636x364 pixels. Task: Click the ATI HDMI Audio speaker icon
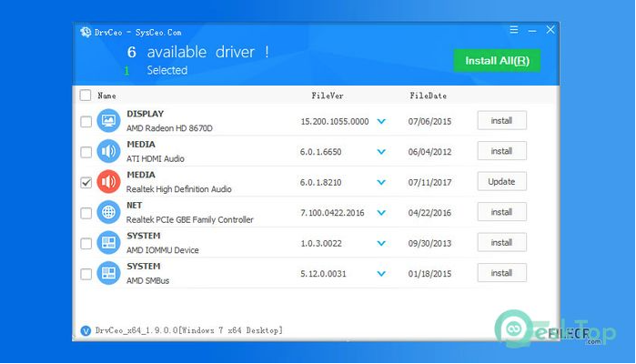pyautogui.click(x=109, y=151)
